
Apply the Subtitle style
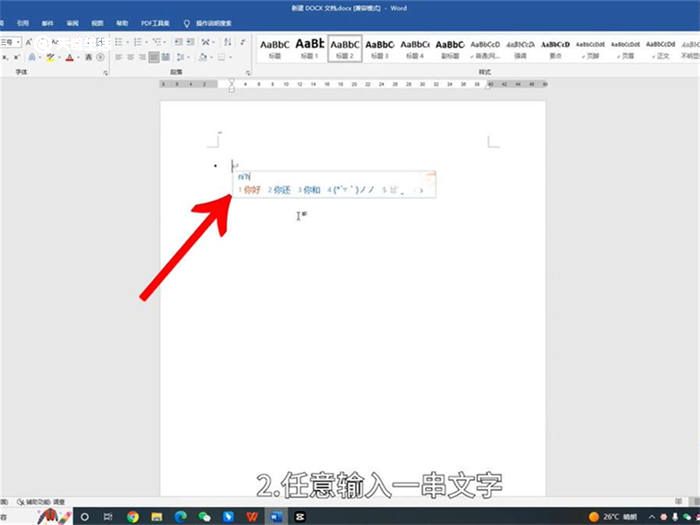point(450,48)
